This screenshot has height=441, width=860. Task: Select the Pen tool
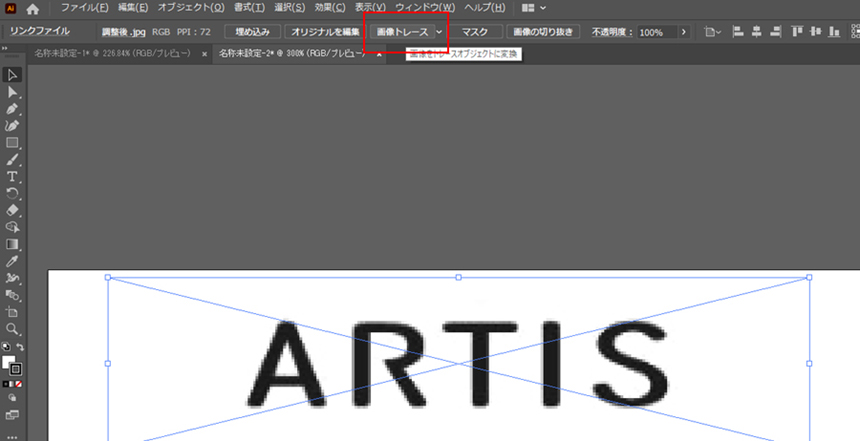click(x=12, y=109)
